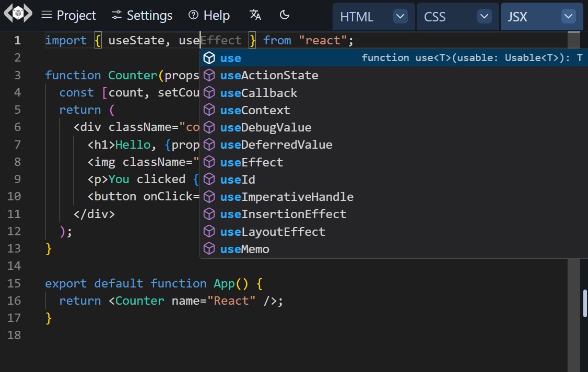This screenshot has height=372, width=588.
Task: Open the Project menu
Action: click(76, 15)
